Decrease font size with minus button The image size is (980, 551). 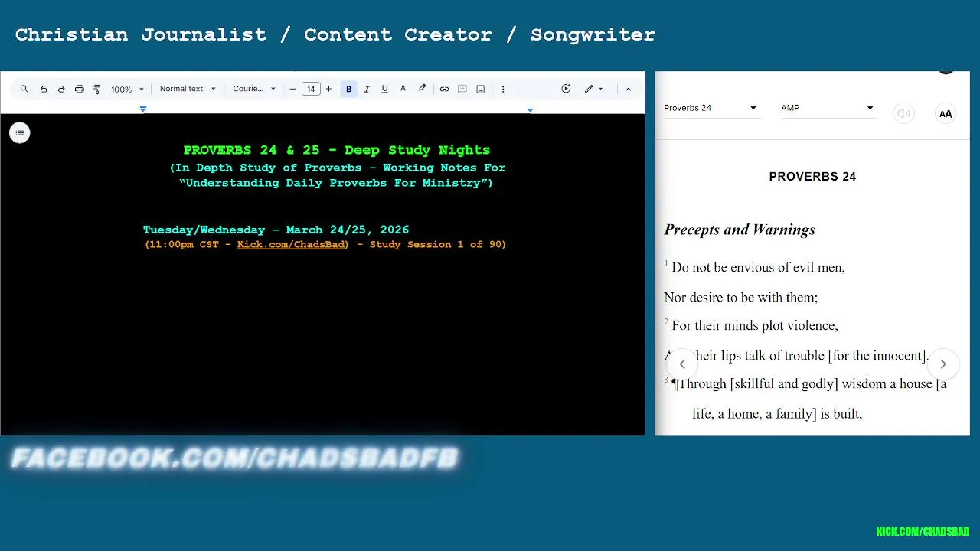click(292, 89)
